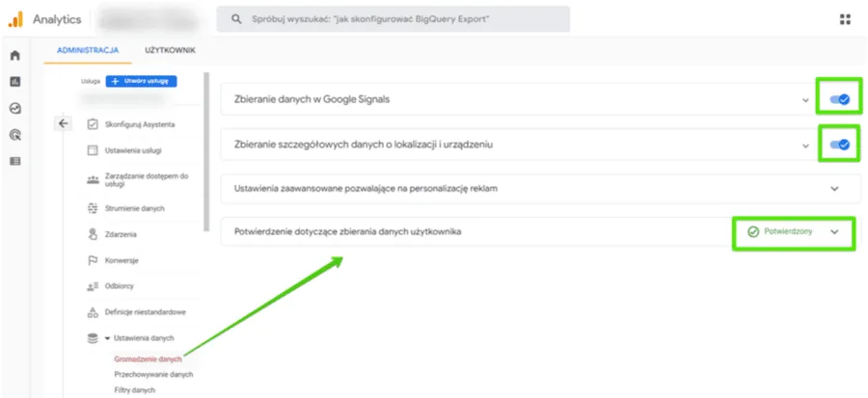Click the Utwórz usługę button
This screenshot has height=398, width=868.
click(x=141, y=81)
